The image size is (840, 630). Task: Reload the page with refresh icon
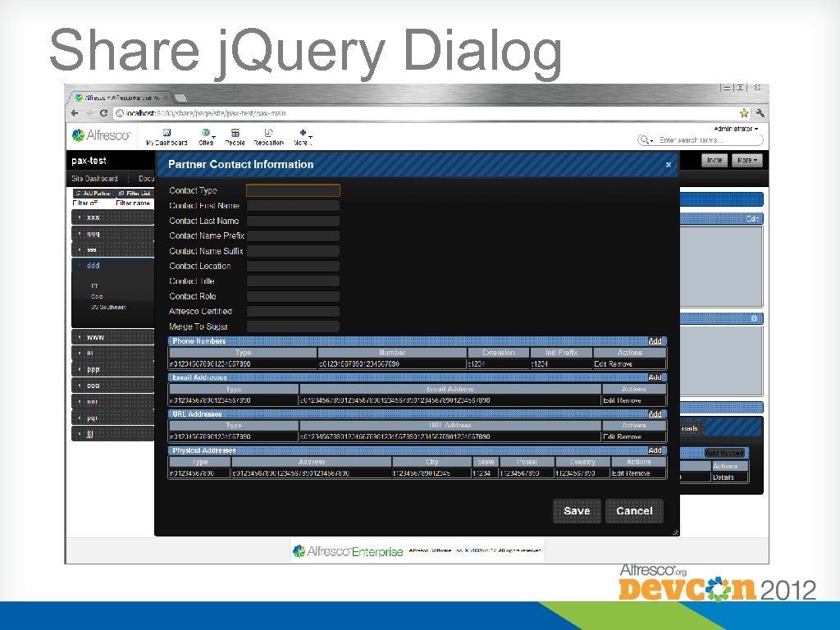104,113
